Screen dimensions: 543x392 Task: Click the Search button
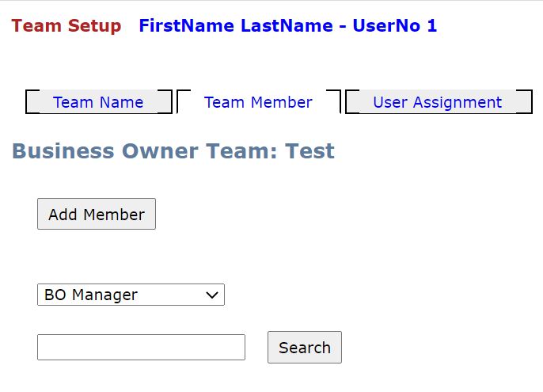point(305,348)
